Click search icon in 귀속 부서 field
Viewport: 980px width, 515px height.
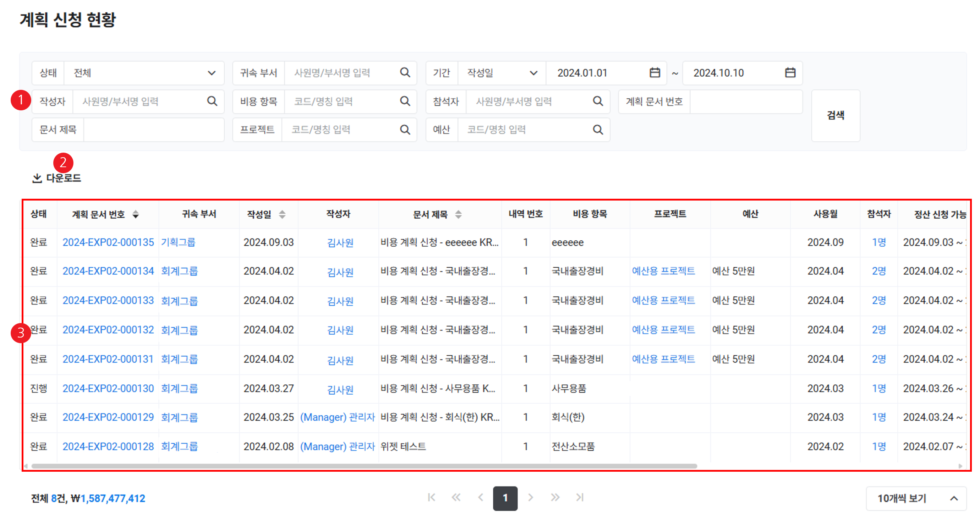pyautogui.click(x=405, y=72)
